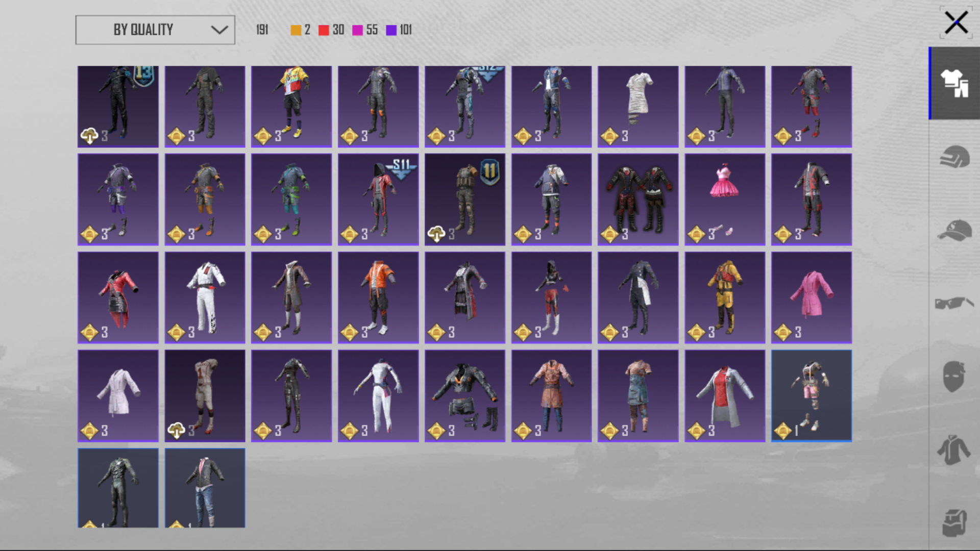
Task: Select the pink tutu dress outfit
Action: pyautogui.click(x=725, y=199)
